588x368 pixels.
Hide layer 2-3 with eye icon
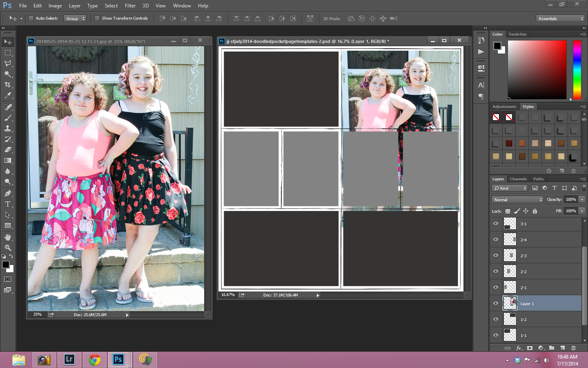point(496,256)
